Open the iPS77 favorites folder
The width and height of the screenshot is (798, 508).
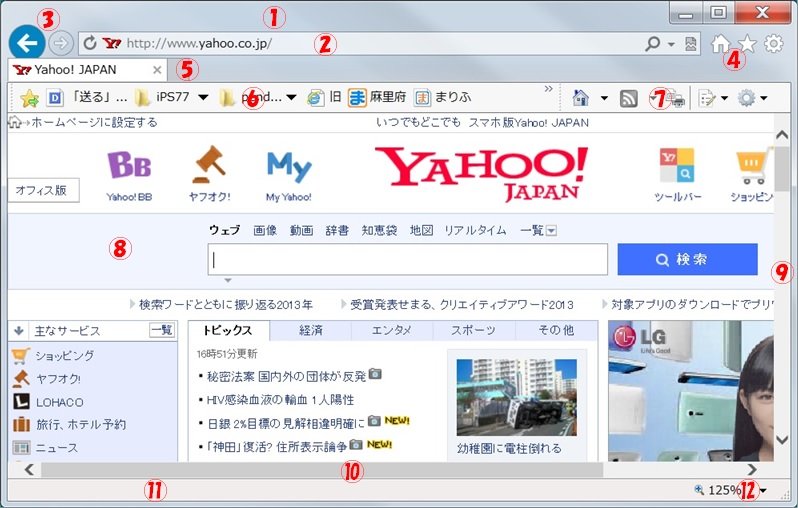coord(164,97)
